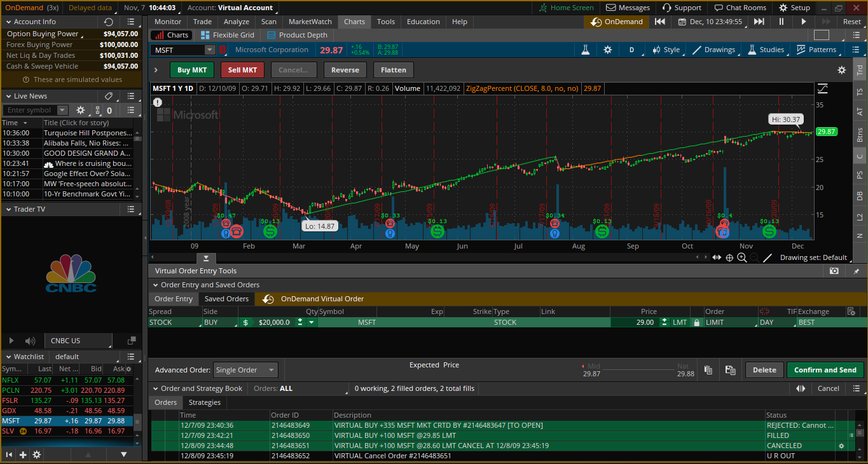Open the MarketWatch menu
Screen dimensions: 868x464
(310, 21)
